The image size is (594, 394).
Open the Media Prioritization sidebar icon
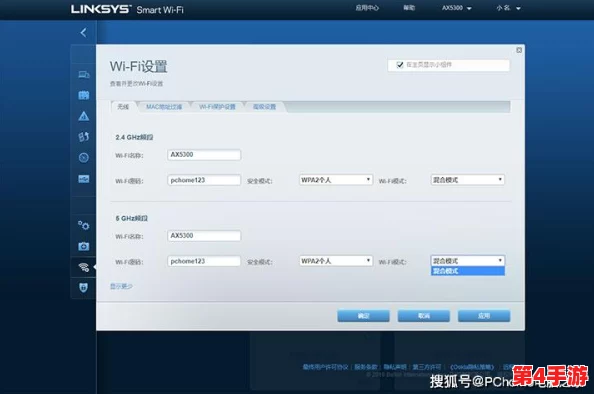[84, 137]
